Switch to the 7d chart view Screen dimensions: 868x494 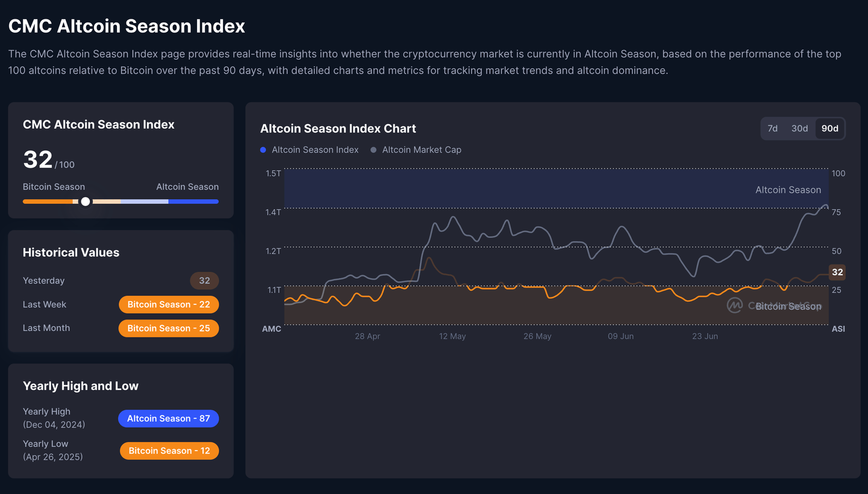tap(773, 128)
